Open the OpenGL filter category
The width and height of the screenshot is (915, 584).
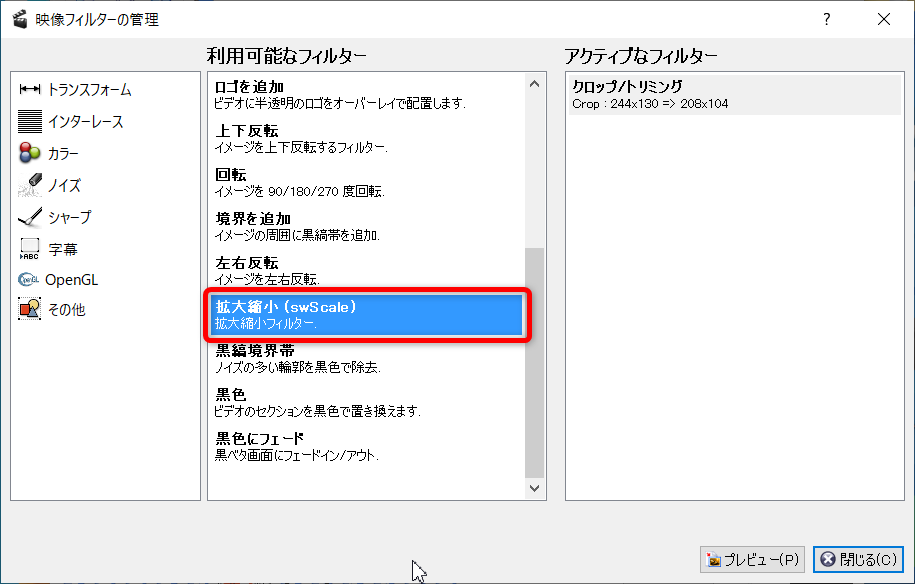click(71, 280)
